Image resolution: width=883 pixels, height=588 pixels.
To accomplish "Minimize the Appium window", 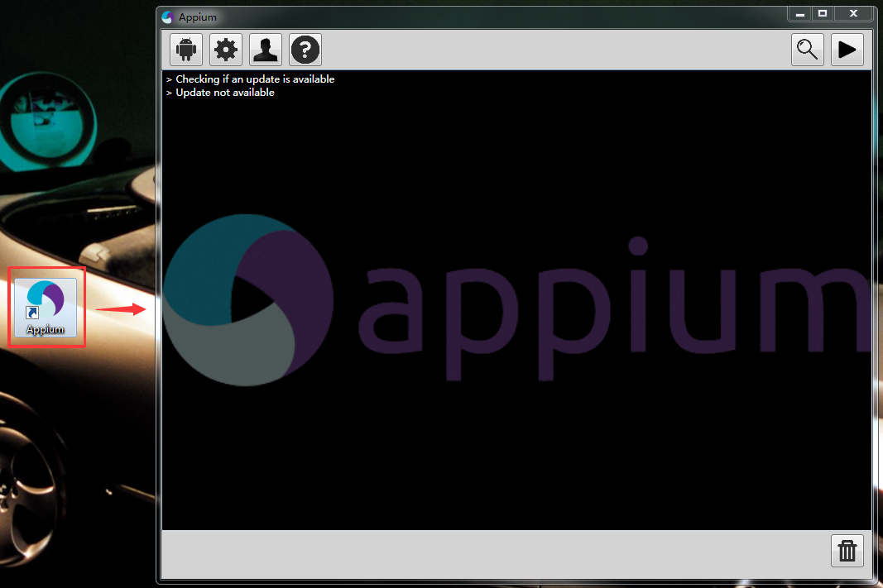I will point(799,13).
